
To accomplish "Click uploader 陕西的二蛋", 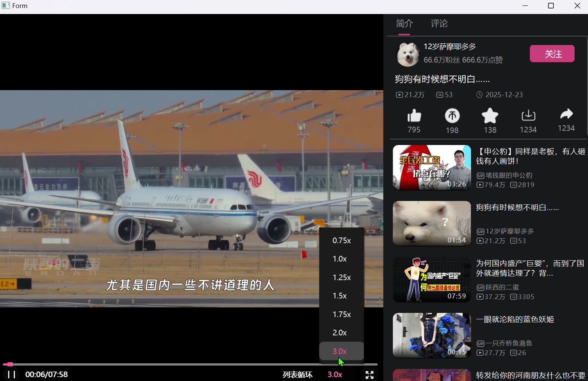I will 502,287.
